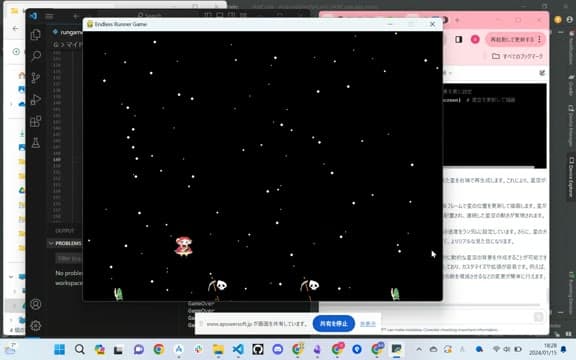
Task: Open network status in system tray
Action: 497,349
